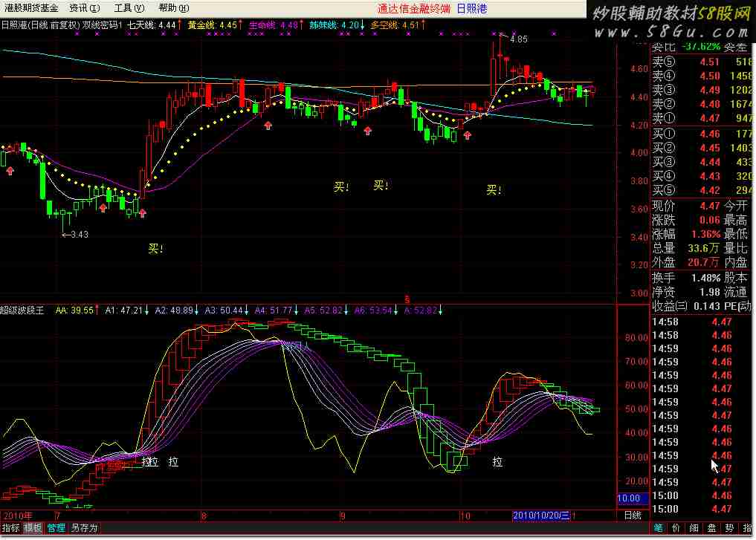Click the 管理 button at bottom
The height and width of the screenshot is (540, 756).
[x=56, y=528]
